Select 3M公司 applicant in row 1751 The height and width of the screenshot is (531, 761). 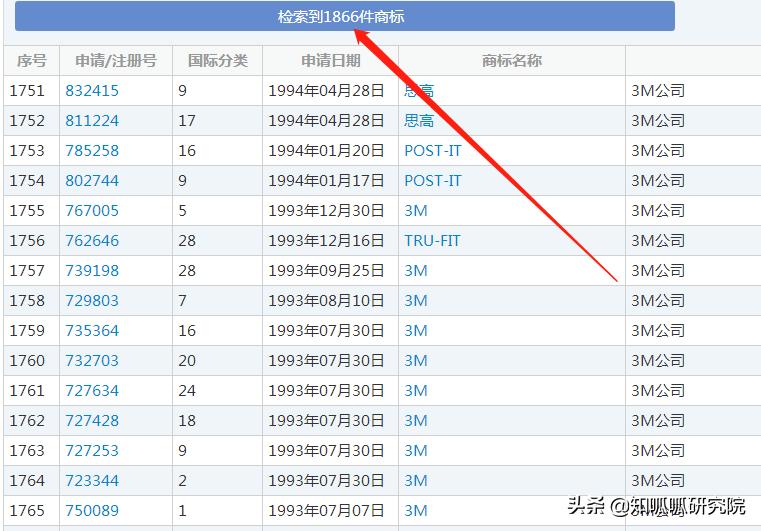coord(658,91)
